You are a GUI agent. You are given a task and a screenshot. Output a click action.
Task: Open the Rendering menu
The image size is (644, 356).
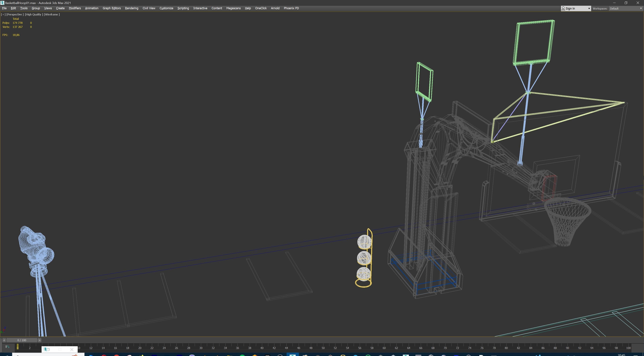tap(131, 8)
